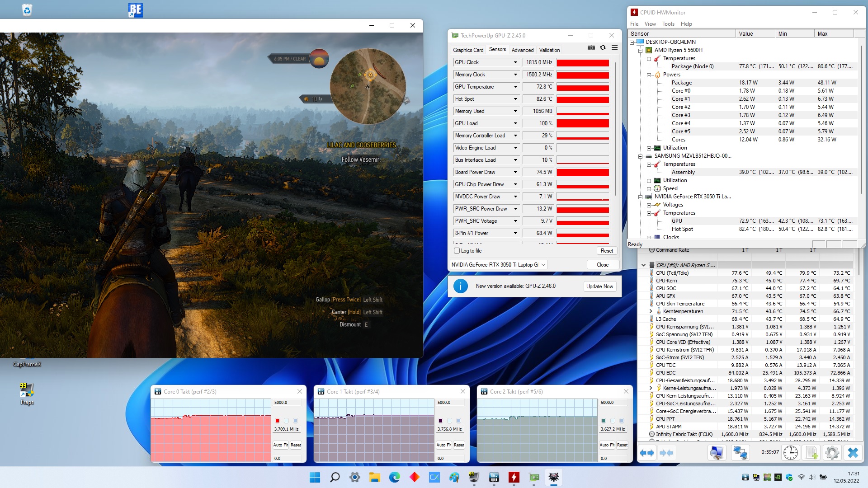The width and height of the screenshot is (868, 488).
Task: Click the GPU-Z refresh sensors icon
Action: pyautogui.click(x=603, y=48)
